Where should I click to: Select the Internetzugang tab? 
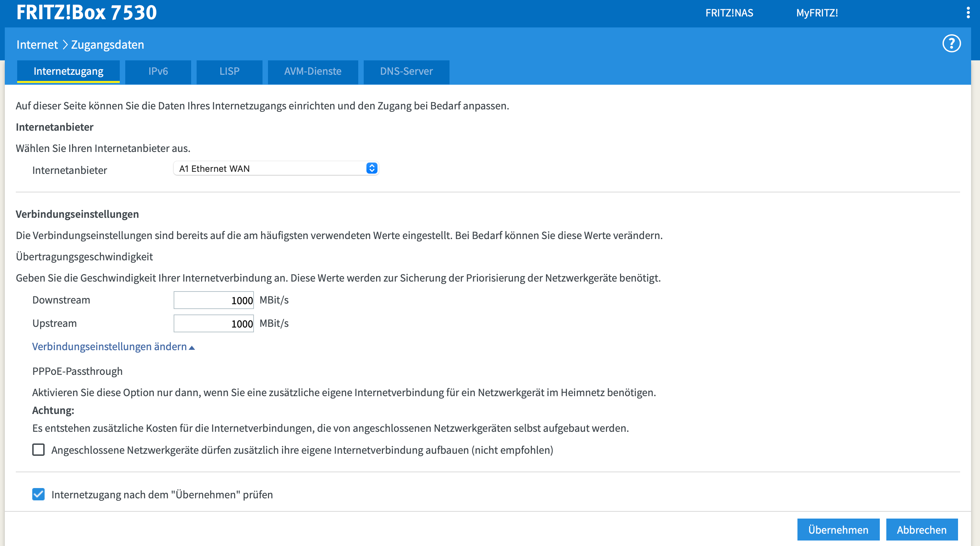69,71
